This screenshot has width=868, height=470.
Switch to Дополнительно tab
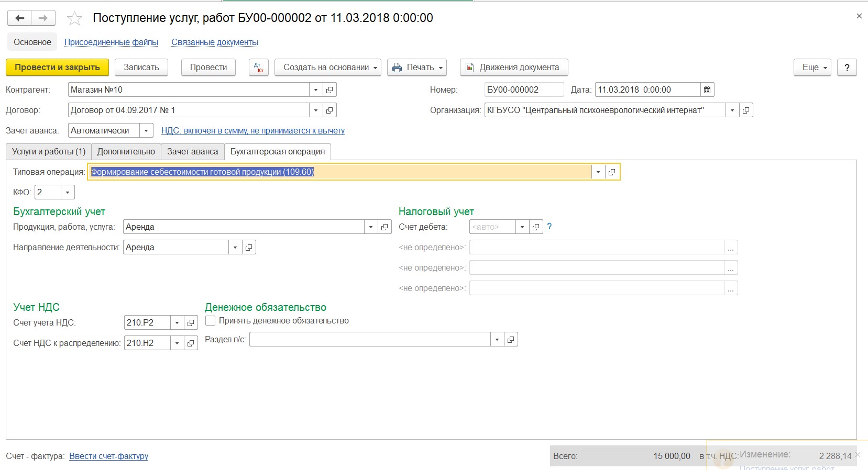point(126,152)
